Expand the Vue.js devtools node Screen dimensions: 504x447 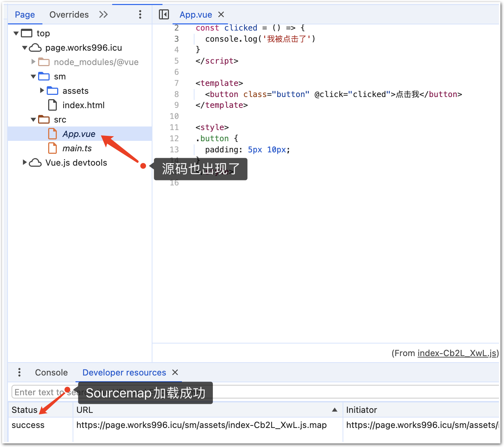point(25,162)
